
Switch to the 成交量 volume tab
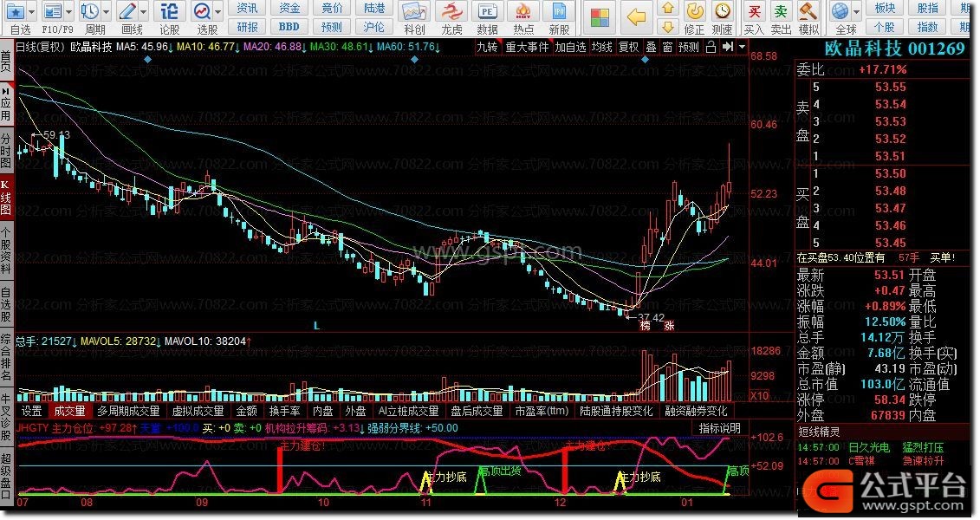pos(69,411)
